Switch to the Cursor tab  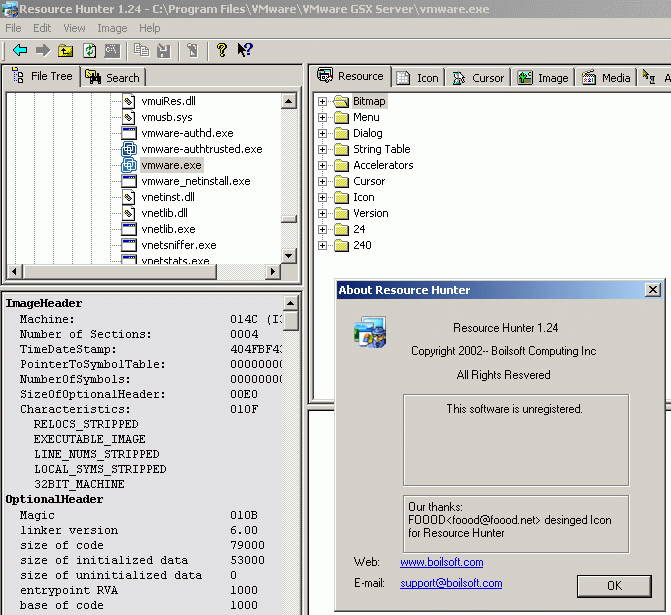478,78
